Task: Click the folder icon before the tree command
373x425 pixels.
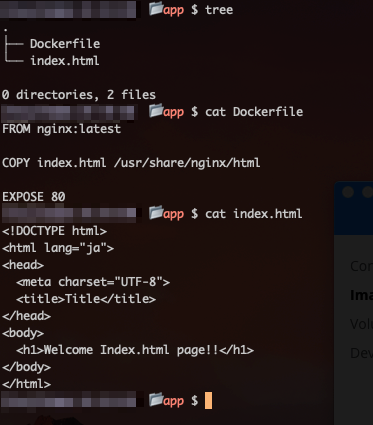Action: (x=156, y=8)
